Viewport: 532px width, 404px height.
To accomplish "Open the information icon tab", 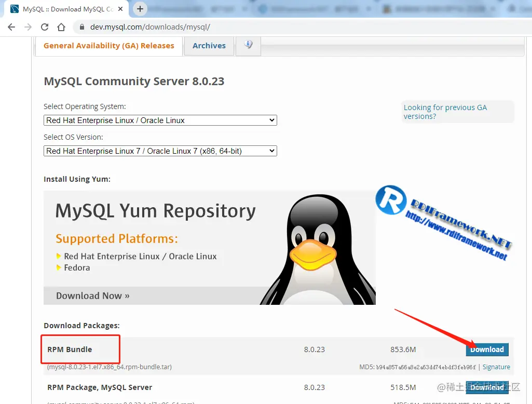I will click(249, 46).
